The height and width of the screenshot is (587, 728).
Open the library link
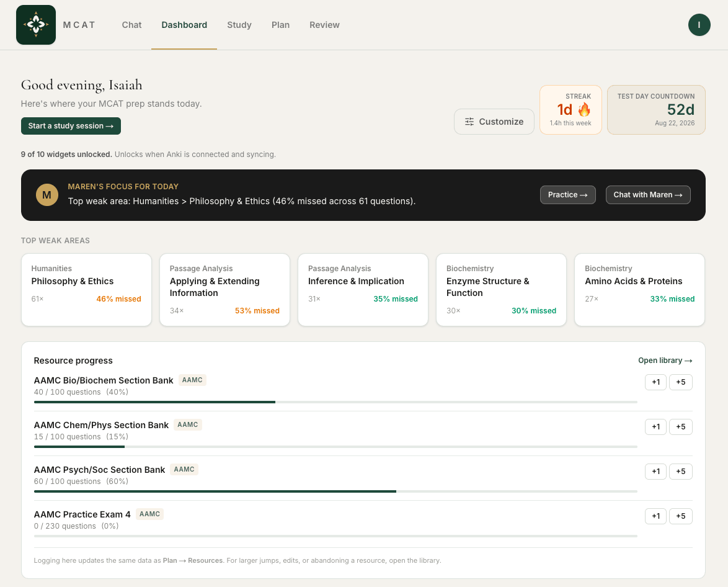(665, 360)
